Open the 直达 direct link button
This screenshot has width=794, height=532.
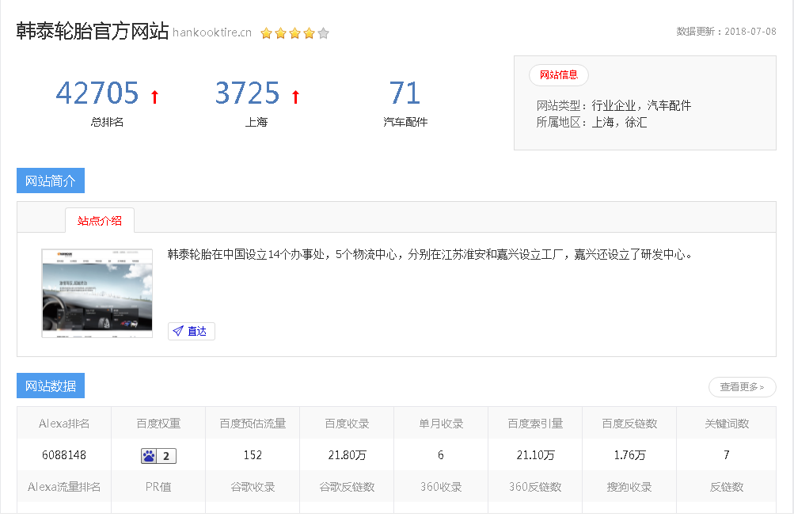tap(192, 331)
